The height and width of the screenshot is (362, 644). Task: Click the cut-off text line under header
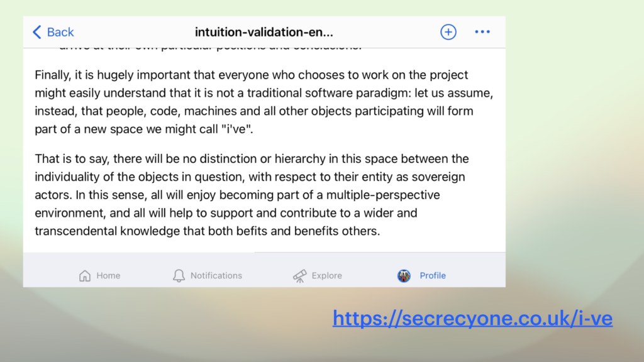[x=210, y=45]
